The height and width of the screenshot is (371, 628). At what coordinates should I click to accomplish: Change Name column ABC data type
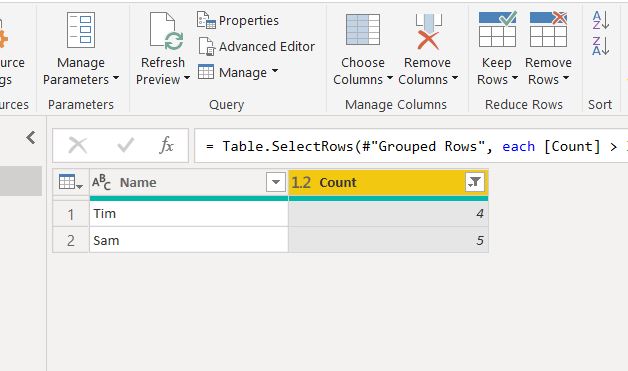coord(101,182)
